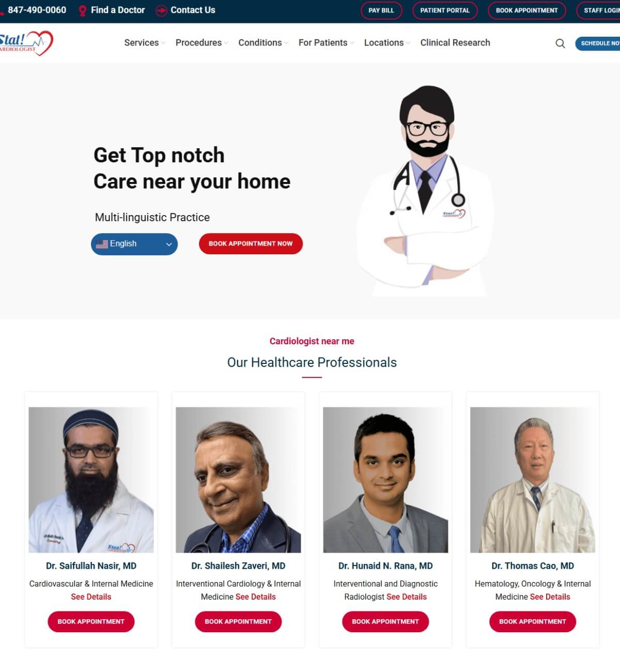Click the search magnifier icon
Image resolution: width=620 pixels, height=672 pixels.
pos(560,43)
